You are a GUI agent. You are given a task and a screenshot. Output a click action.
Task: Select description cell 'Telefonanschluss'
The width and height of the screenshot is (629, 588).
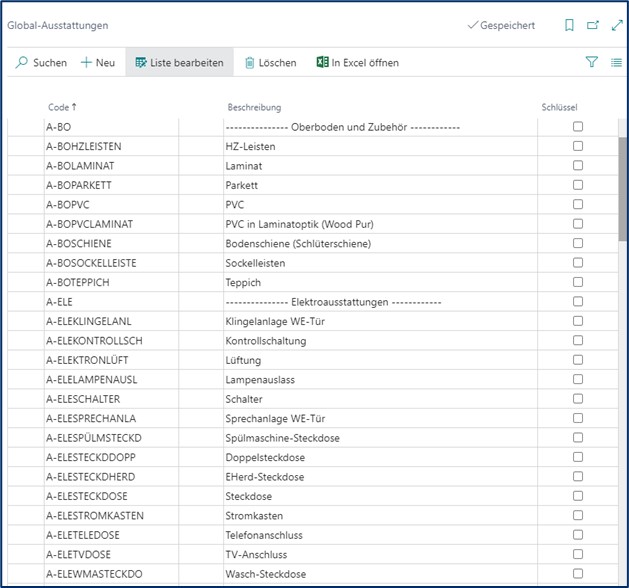(x=264, y=535)
